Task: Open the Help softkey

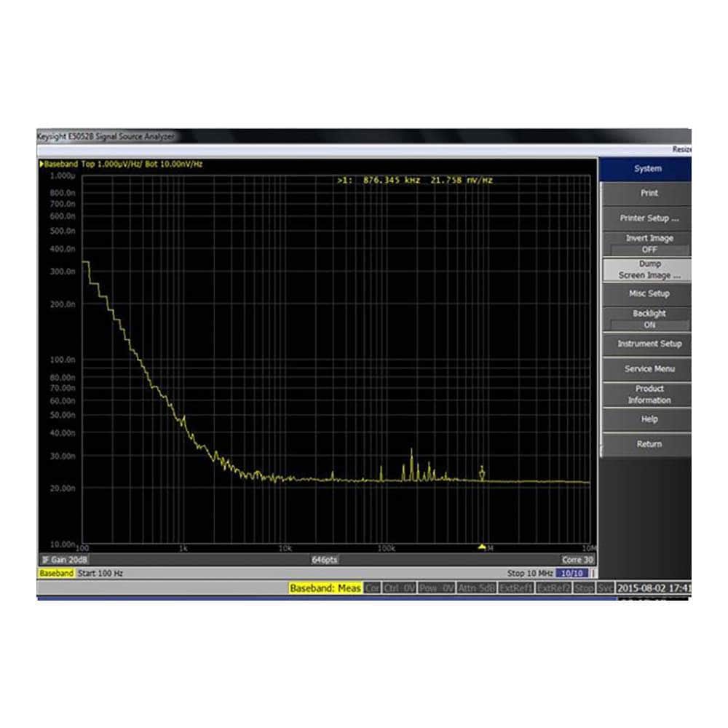Action: (x=649, y=419)
